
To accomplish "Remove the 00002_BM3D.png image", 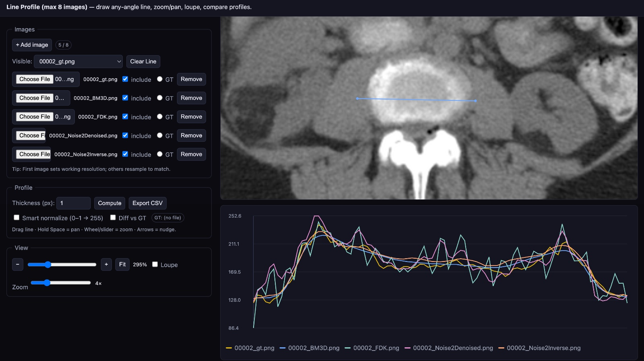I will 191,98.
